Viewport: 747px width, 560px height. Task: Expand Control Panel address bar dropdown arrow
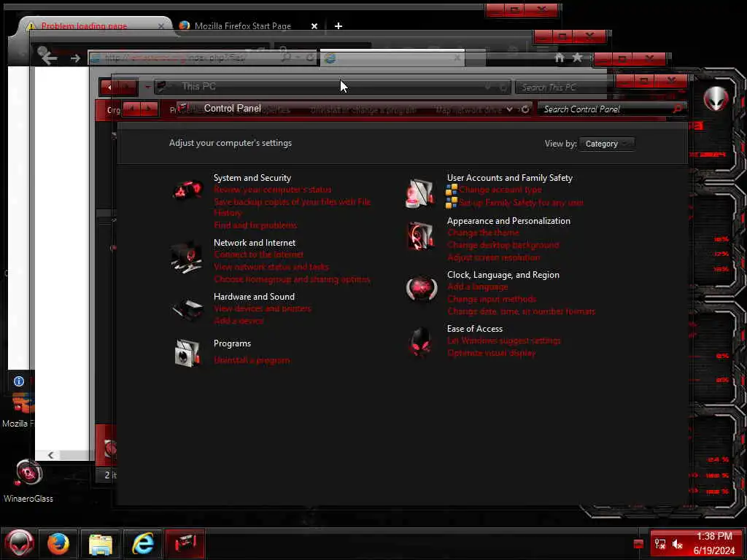[509, 109]
